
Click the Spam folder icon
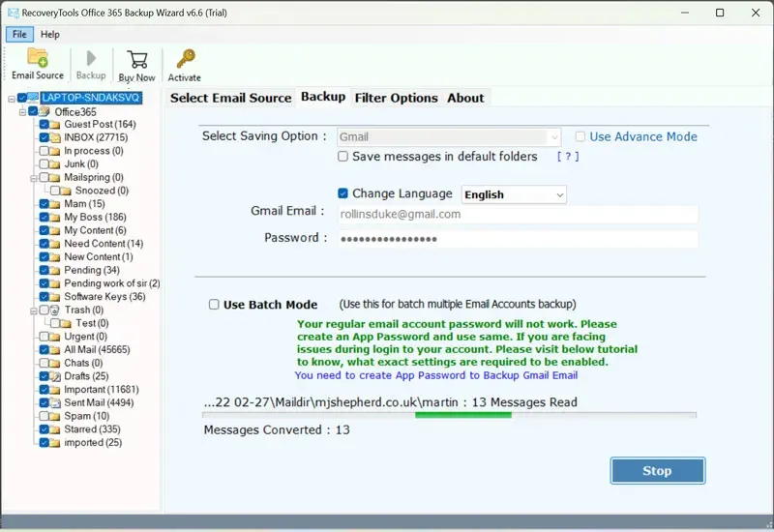pos(55,416)
